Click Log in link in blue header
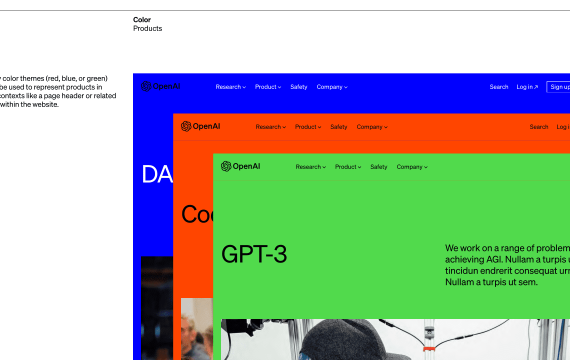570x360 pixels. point(527,87)
